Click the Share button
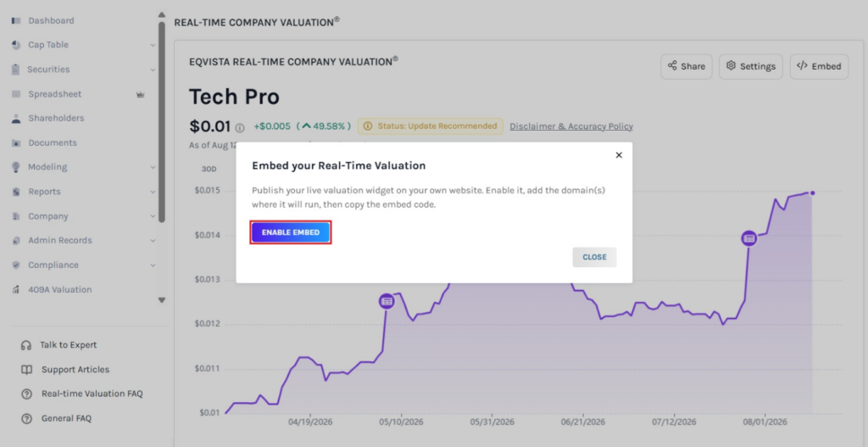This screenshot has width=868, height=447. 687,66
